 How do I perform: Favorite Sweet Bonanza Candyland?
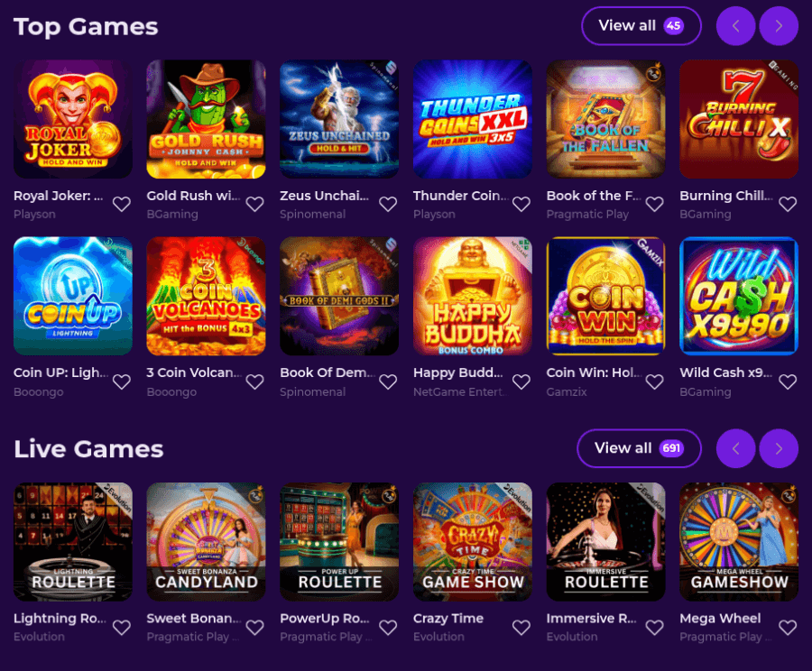[255, 628]
